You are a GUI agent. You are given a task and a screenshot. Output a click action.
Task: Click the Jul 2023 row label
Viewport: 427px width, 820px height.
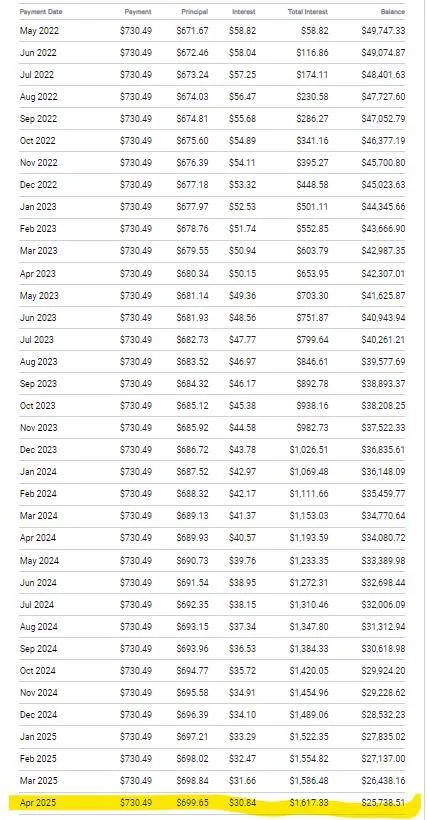tap(37, 339)
